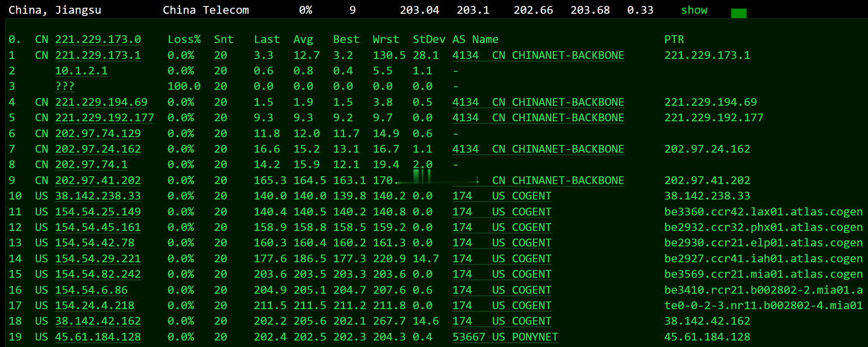Click the 'Best' column header
The image size is (868, 347).
pyautogui.click(x=346, y=40)
